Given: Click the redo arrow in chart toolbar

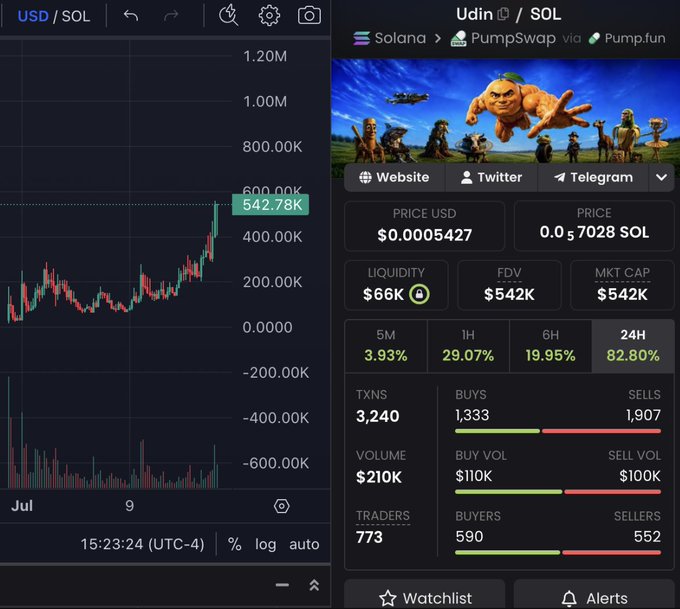Looking at the screenshot, I should (171, 16).
